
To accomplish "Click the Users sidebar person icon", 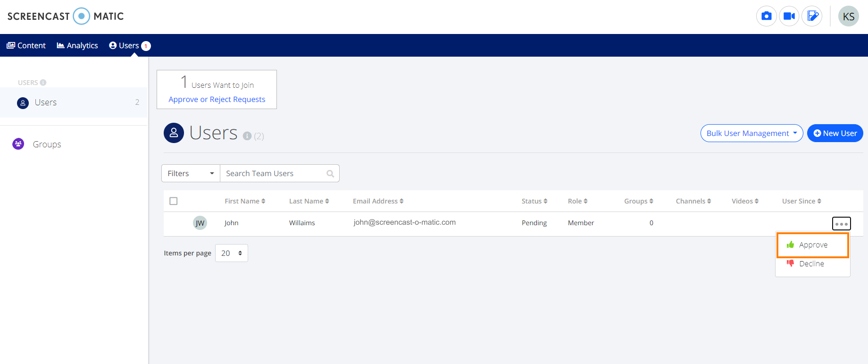I will 23,102.
